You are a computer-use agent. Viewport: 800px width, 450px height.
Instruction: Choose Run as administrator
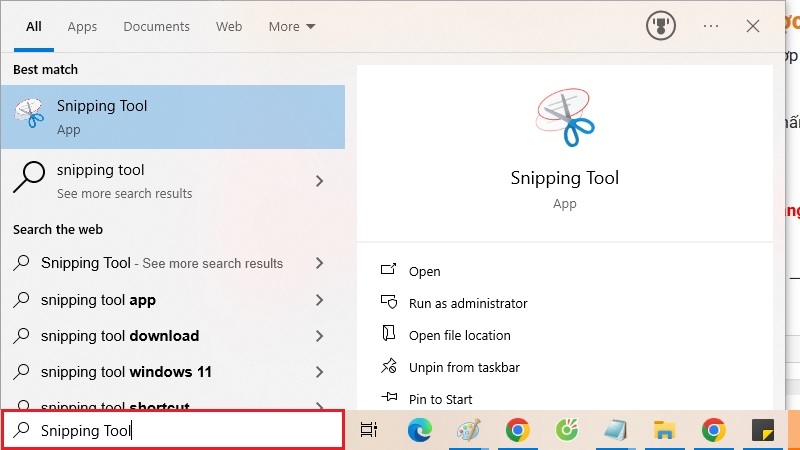pos(468,304)
